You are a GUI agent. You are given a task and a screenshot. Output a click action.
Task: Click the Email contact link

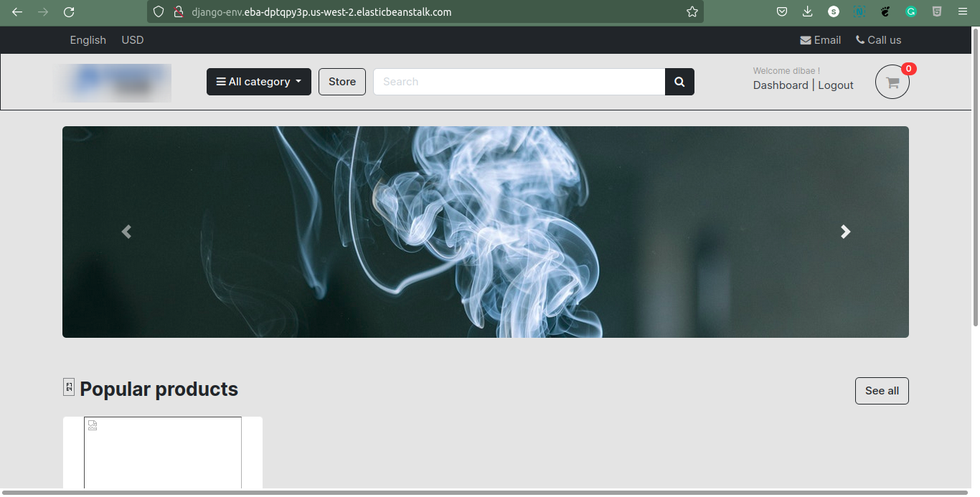tap(821, 40)
